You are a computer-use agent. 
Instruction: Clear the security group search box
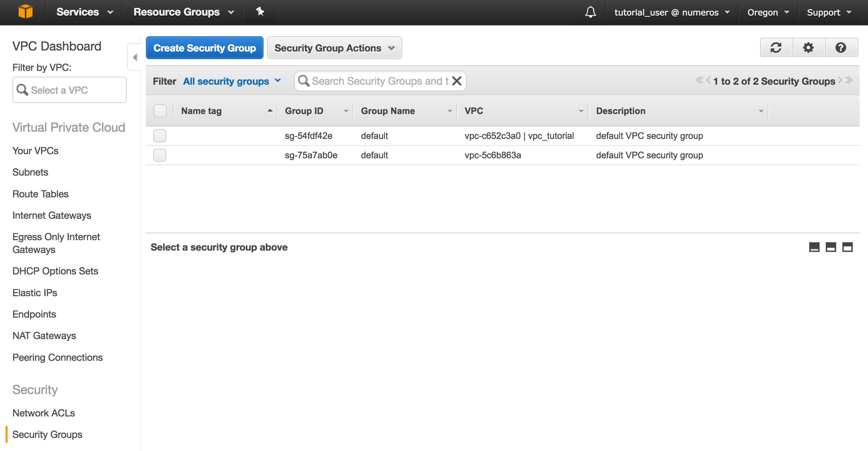(x=457, y=81)
